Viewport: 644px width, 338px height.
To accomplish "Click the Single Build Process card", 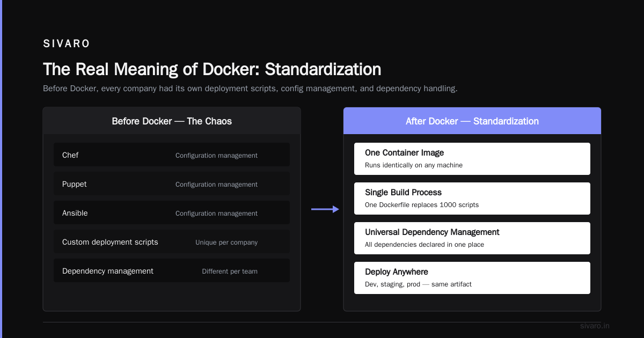I will point(472,199).
